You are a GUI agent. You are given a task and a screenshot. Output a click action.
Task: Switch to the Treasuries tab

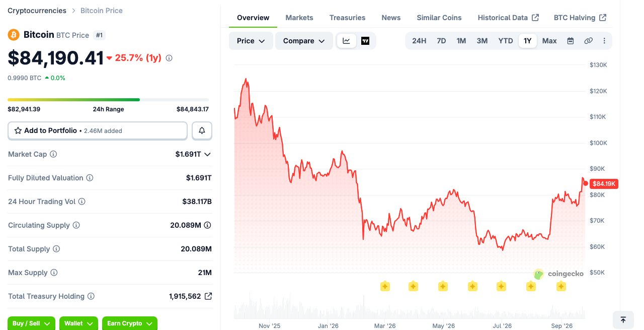coord(347,18)
